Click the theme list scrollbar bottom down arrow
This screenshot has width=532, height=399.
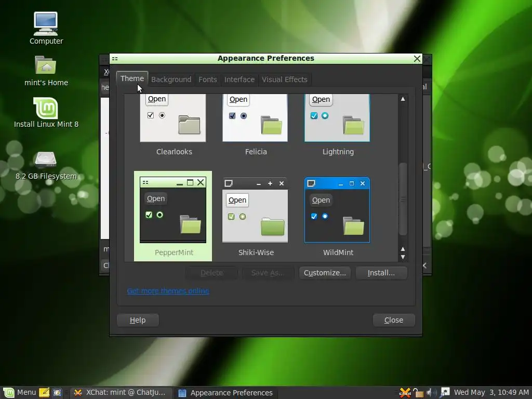point(403,257)
